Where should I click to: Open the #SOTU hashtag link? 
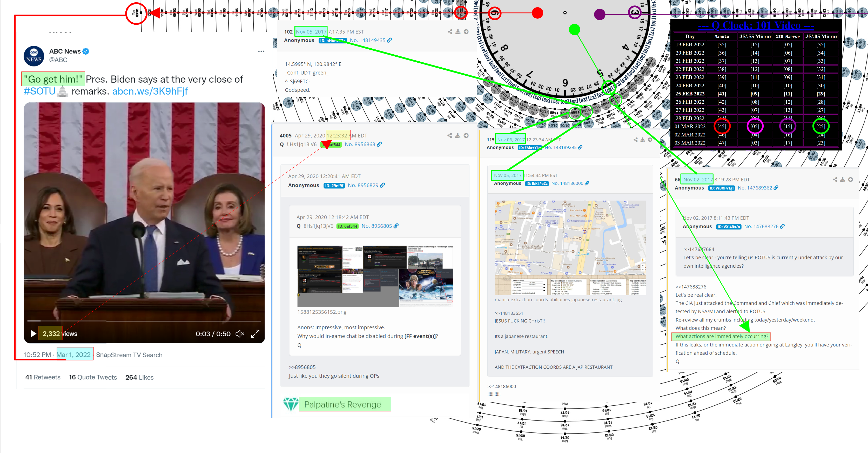(39, 91)
